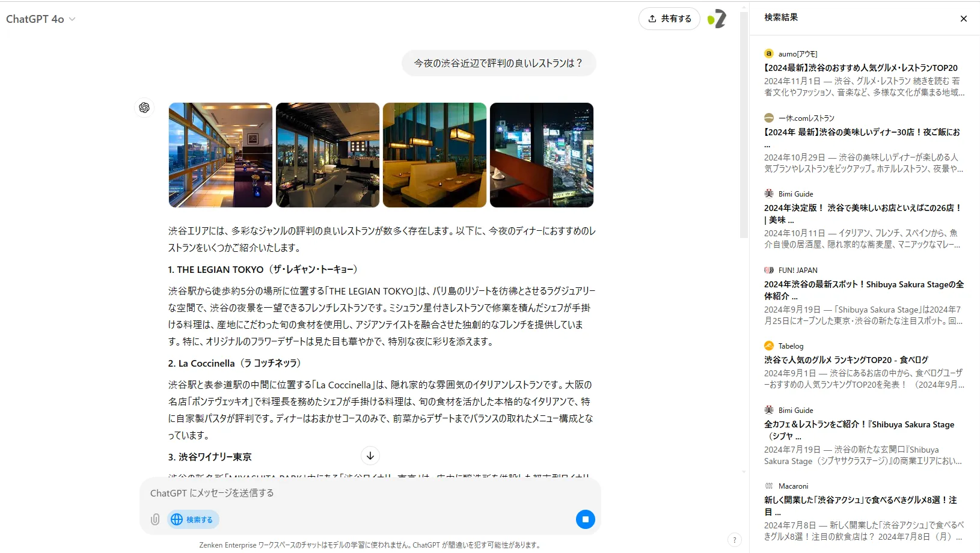The width and height of the screenshot is (980, 553).
Task: Open the ChatGPT 4o model dropdown
Action: pos(41,19)
